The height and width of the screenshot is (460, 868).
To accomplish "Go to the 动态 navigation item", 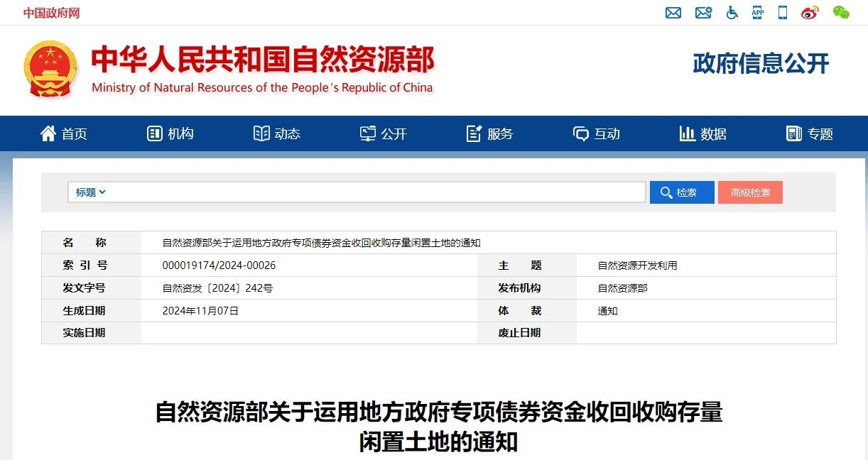I will click(x=277, y=133).
